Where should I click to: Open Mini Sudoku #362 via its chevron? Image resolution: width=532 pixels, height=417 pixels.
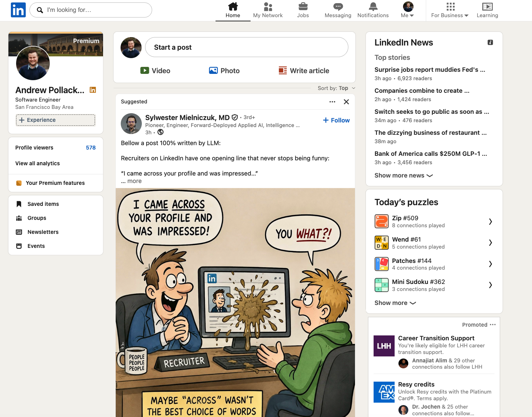click(491, 285)
